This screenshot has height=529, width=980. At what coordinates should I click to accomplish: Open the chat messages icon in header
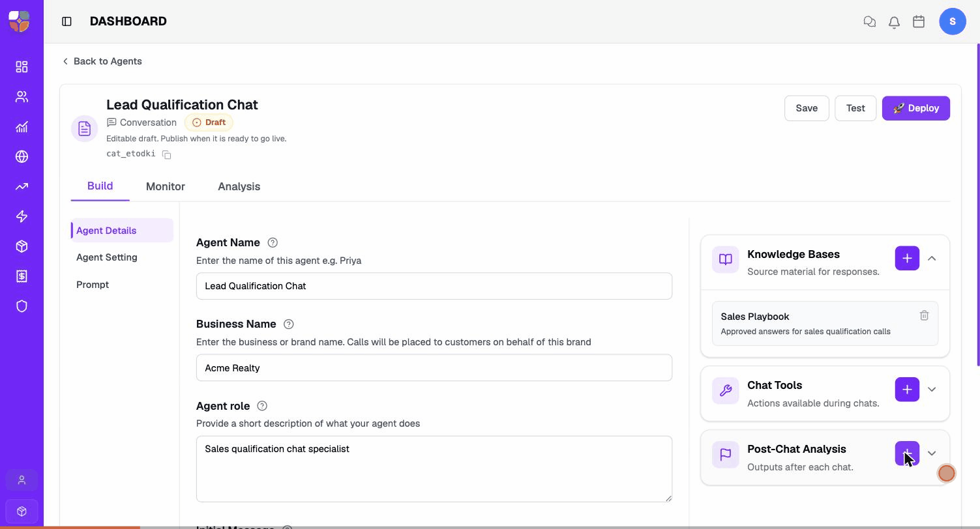869,21
